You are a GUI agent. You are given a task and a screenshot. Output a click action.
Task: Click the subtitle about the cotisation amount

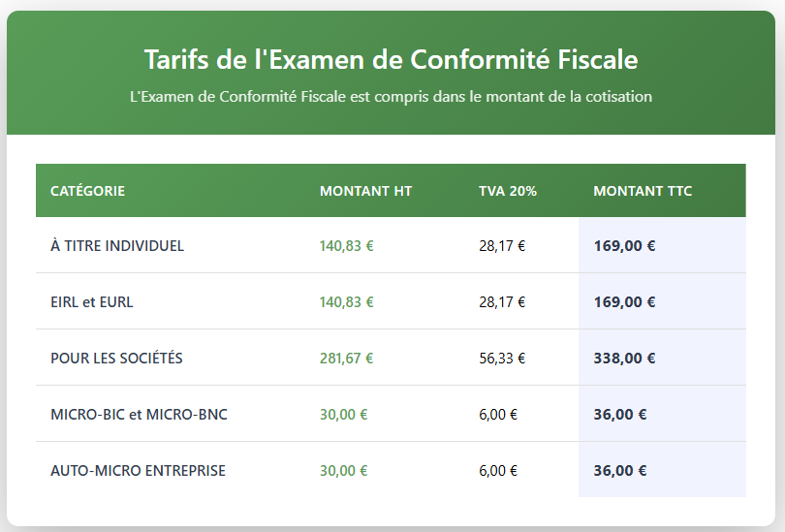391,97
